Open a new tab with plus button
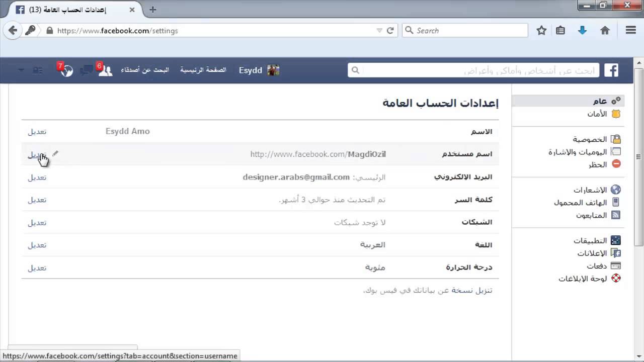This screenshot has height=362, width=644. (x=153, y=10)
